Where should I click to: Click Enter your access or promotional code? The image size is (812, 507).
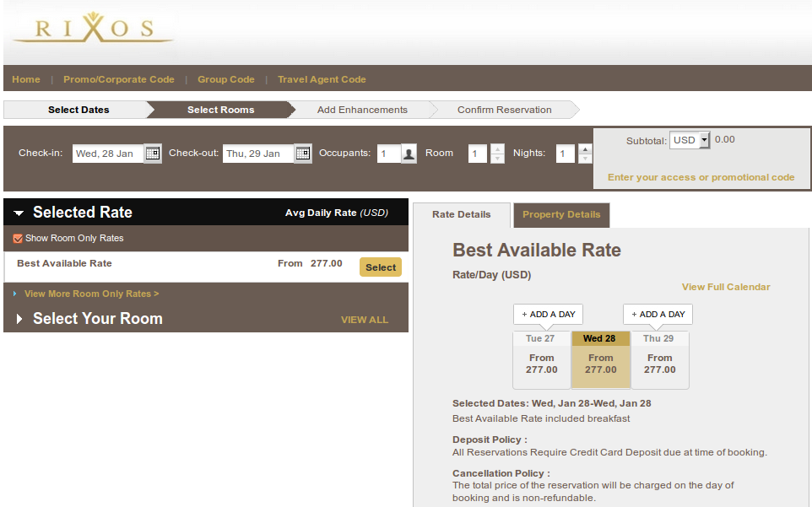tap(701, 177)
